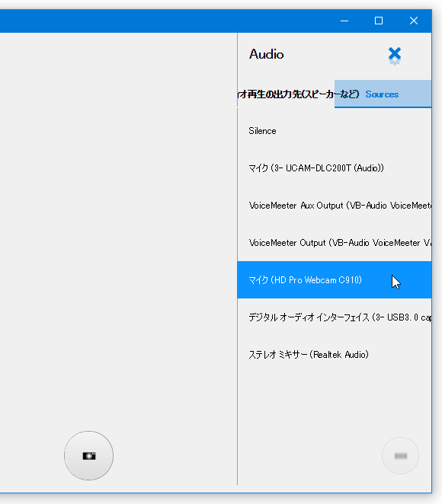Select ステレオ ミキサー (Realtek Audio)
Image resolution: width=442 pixels, height=504 pixels.
coord(335,355)
